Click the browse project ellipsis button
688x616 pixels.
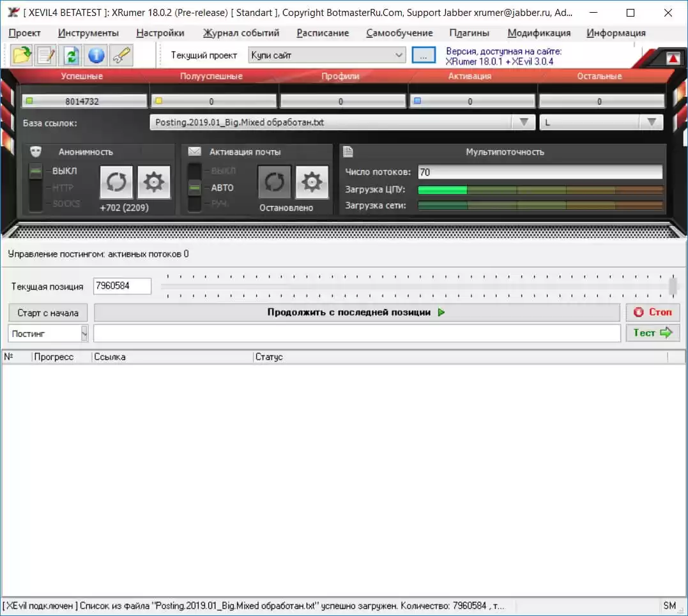click(424, 56)
